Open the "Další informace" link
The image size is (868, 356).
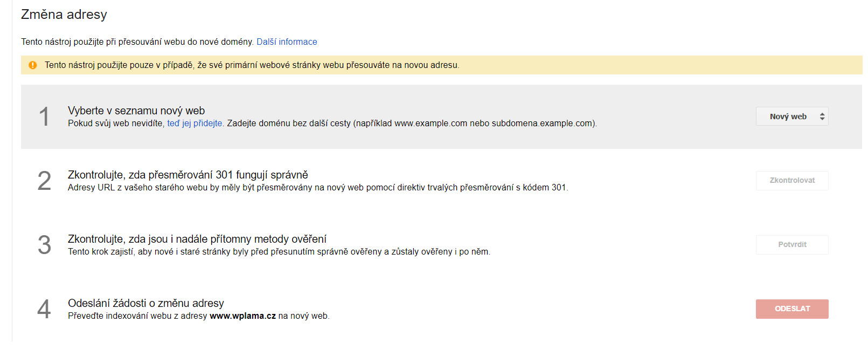point(287,42)
